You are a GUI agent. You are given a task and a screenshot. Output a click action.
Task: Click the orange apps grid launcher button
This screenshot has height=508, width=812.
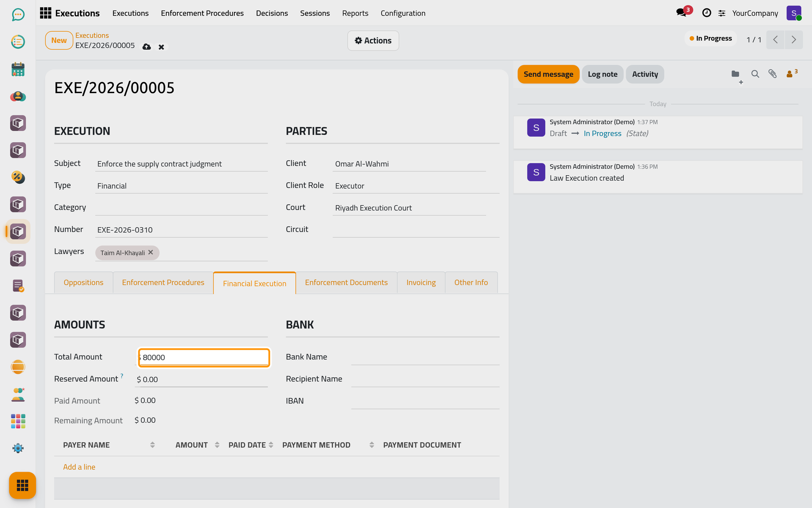click(x=22, y=485)
